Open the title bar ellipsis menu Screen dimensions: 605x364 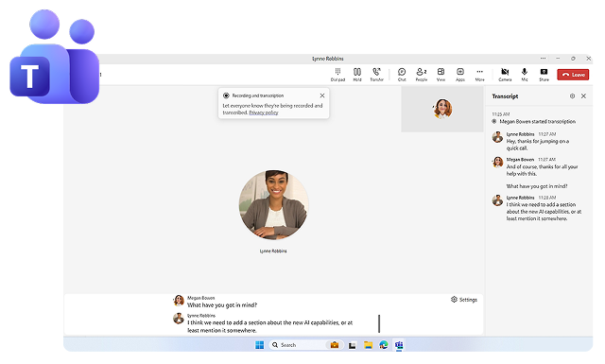pyautogui.click(x=543, y=59)
